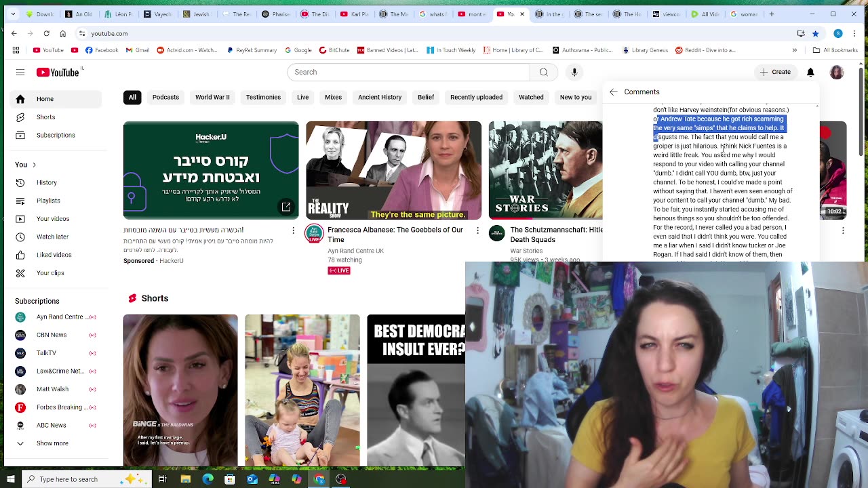
Task: Click the address bar showing youtube.com
Action: click(434, 33)
